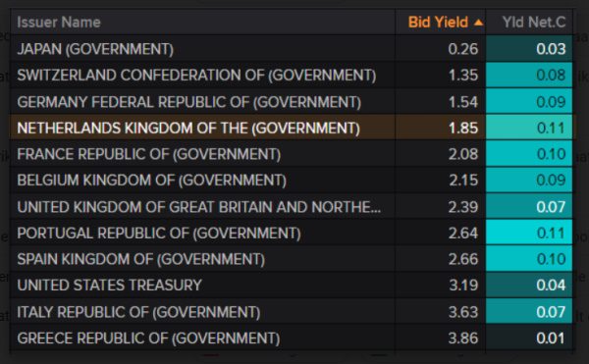Screen dimensions: 589x364
Task: Sort by Issuer Name column header
Action: click(x=59, y=23)
